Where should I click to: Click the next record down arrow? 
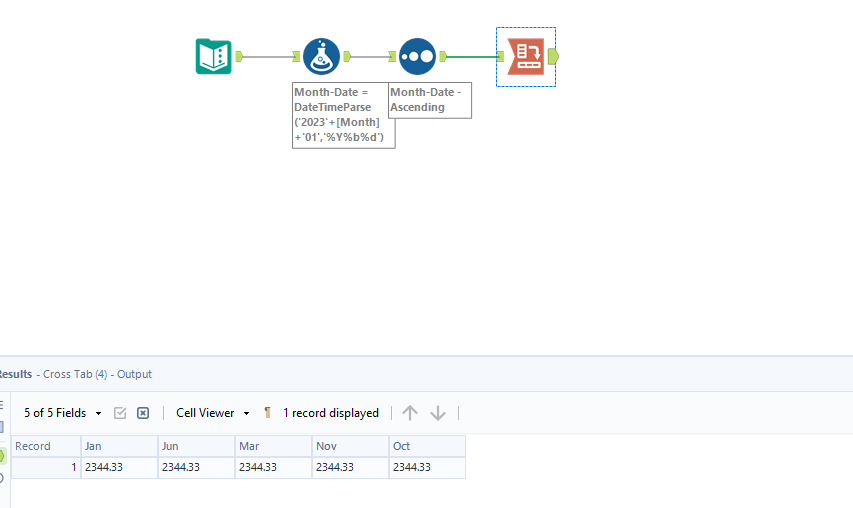click(x=438, y=413)
